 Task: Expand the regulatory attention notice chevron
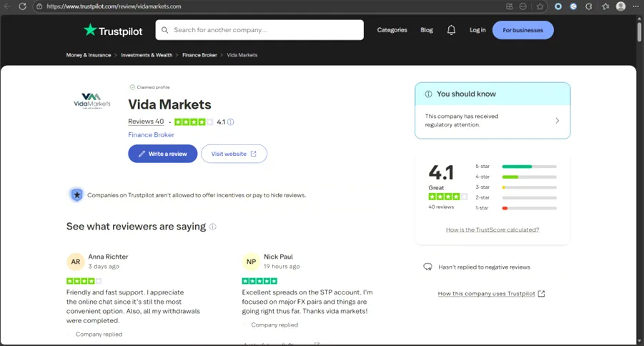[x=558, y=121]
